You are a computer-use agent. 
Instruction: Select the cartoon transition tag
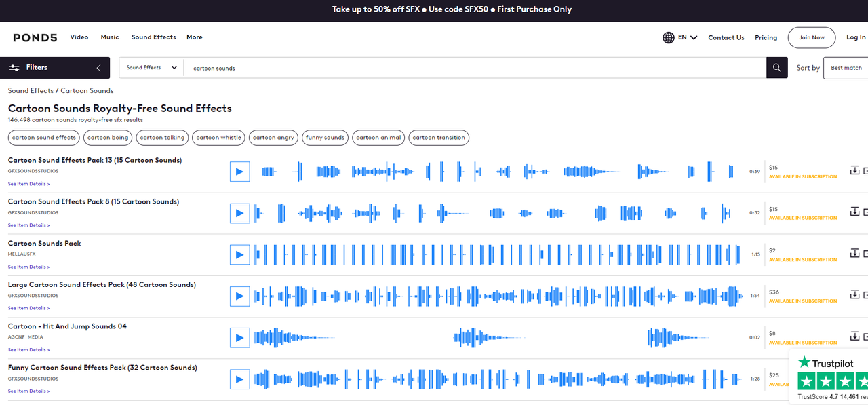click(439, 138)
